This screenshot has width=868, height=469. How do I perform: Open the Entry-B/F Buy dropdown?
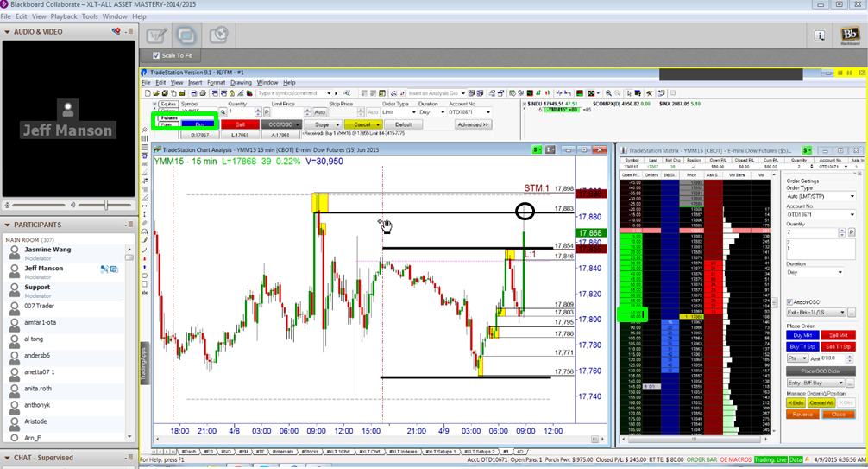(x=816, y=383)
